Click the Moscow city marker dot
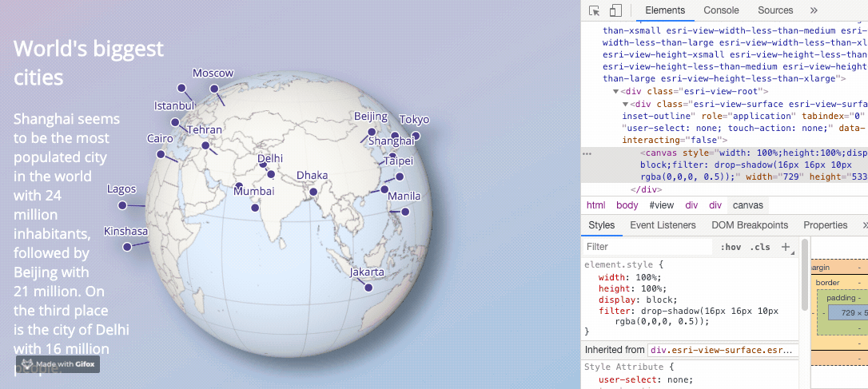Viewport: 868px width, 389px height. pyautogui.click(x=214, y=89)
